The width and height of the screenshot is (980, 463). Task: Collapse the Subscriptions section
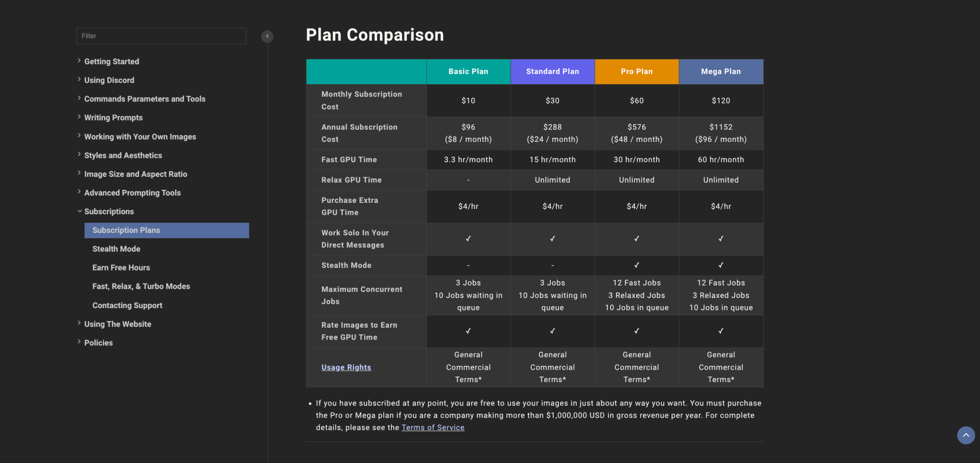pyautogui.click(x=79, y=211)
